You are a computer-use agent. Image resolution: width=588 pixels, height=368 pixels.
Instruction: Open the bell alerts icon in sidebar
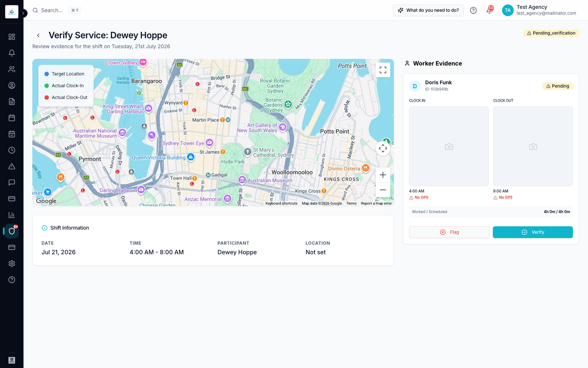coord(12,53)
